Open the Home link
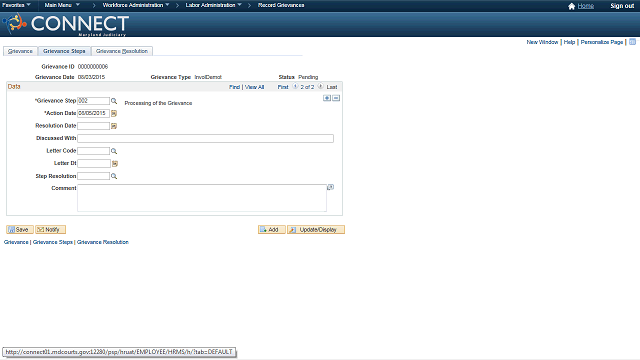 click(x=586, y=6)
